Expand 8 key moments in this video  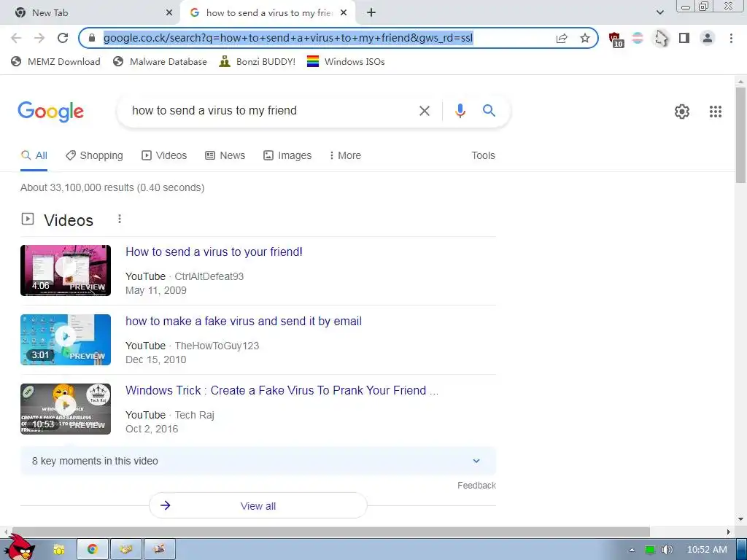tap(258, 461)
